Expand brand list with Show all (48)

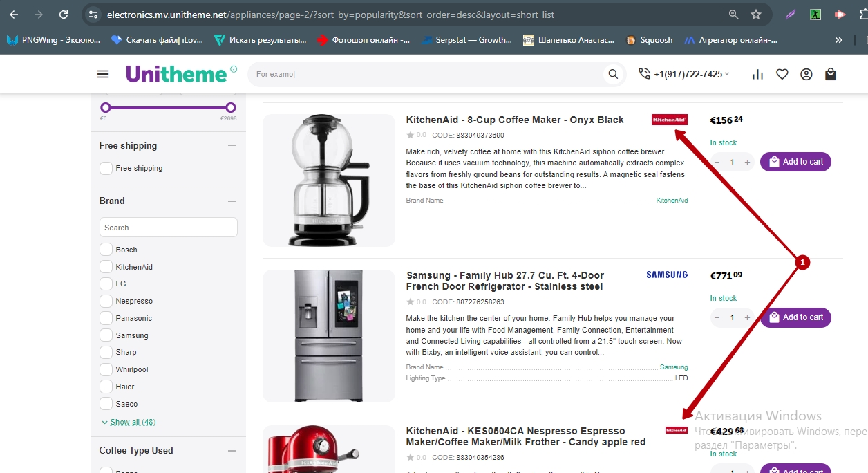pyautogui.click(x=129, y=422)
